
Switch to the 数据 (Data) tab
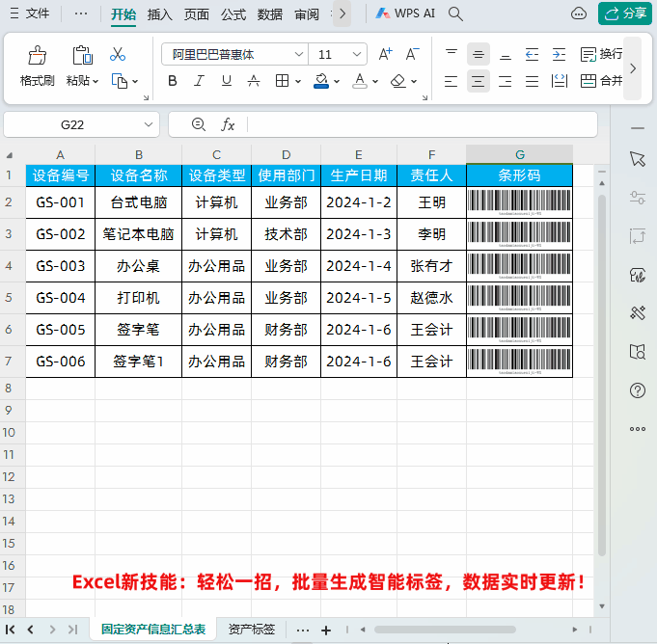pos(270,14)
